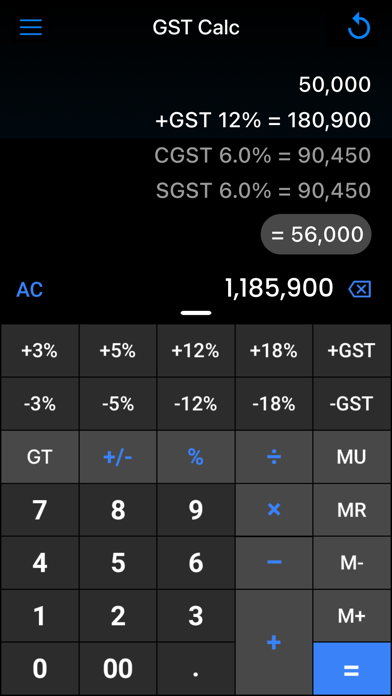Pull the white panel drag handle
Screen dimensions: 392x696
[196, 312]
